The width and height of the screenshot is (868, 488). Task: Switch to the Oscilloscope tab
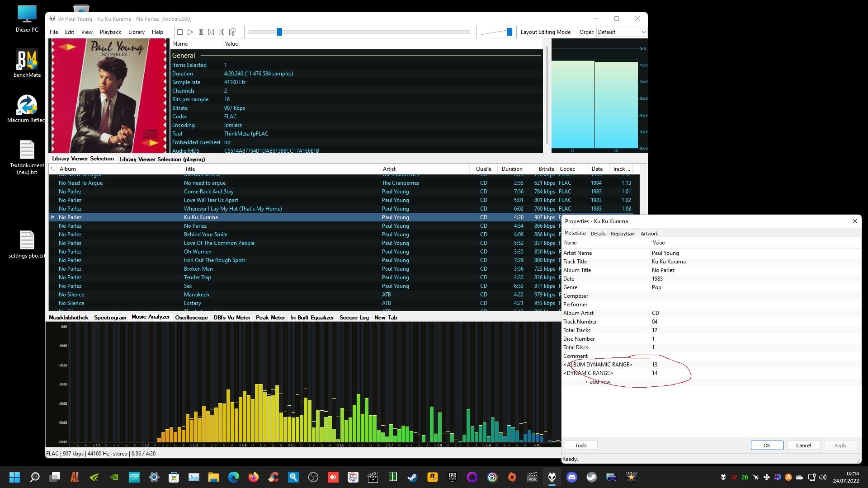coord(191,318)
